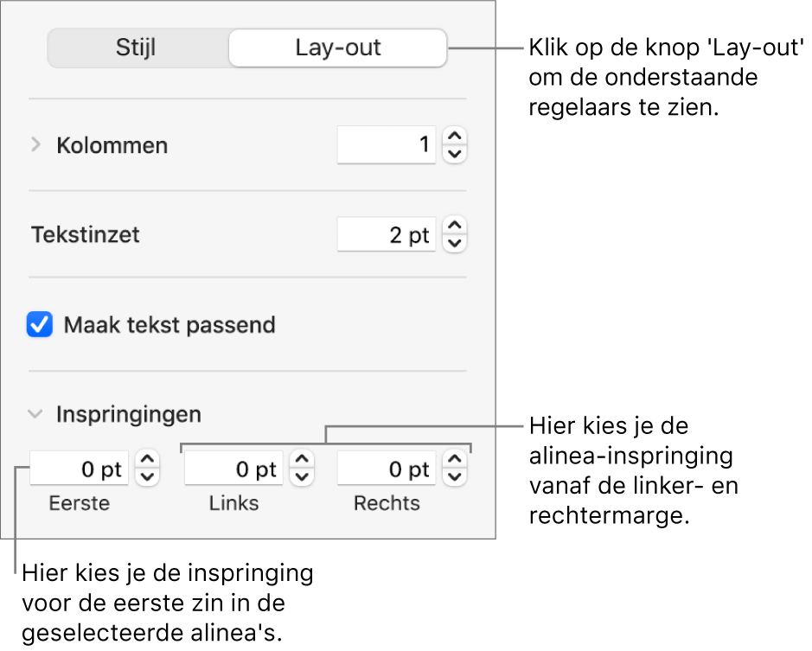This screenshot has height=651, width=812.
Task: Click the Tekstinzet value field
Action: click(386, 235)
